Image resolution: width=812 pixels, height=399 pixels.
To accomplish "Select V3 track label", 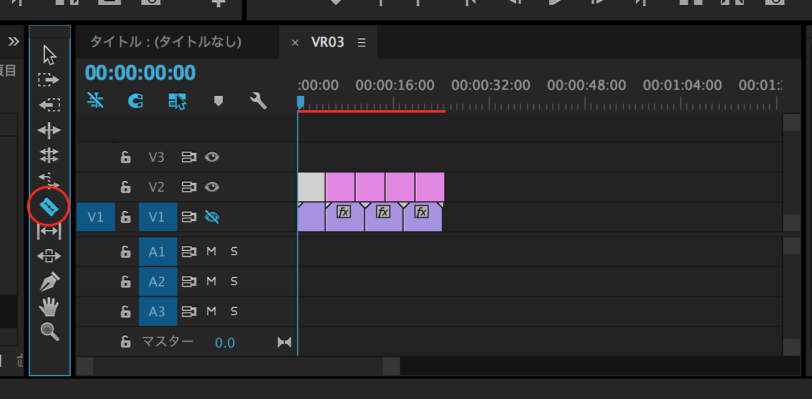I will (156, 158).
